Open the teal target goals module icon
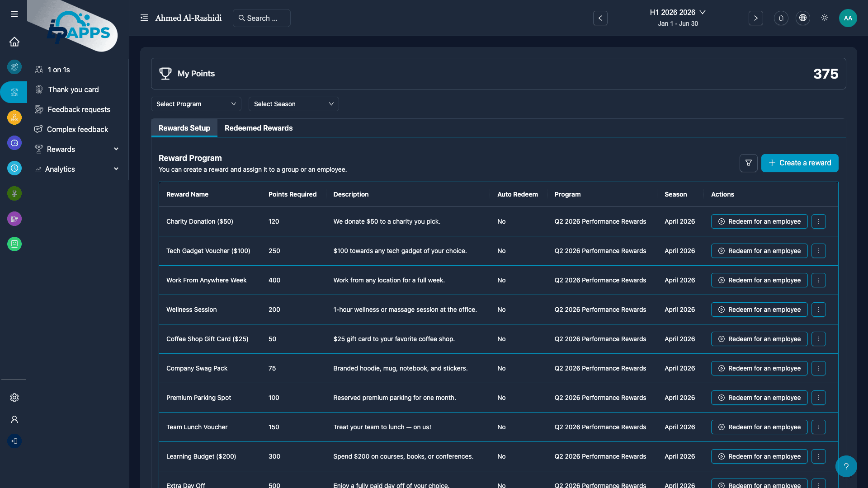Image resolution: width=868 pixels, height=488 pixels. [14, 67]
